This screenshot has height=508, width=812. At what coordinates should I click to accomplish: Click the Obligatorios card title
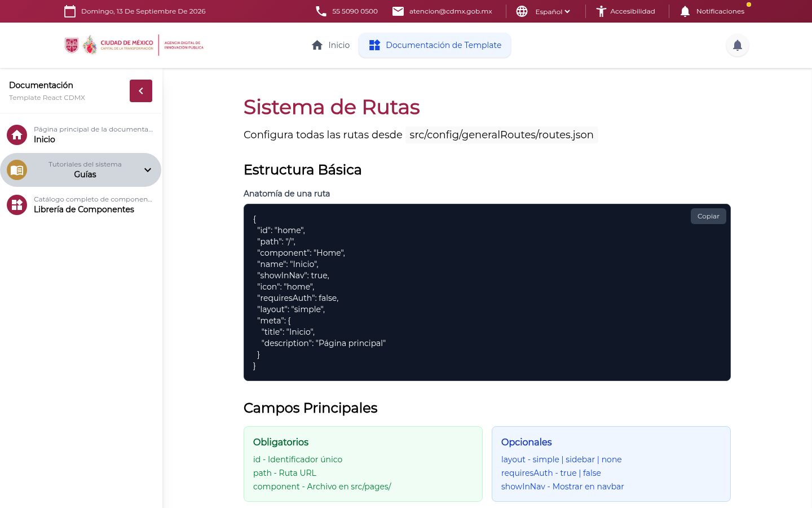coord(281,442)
